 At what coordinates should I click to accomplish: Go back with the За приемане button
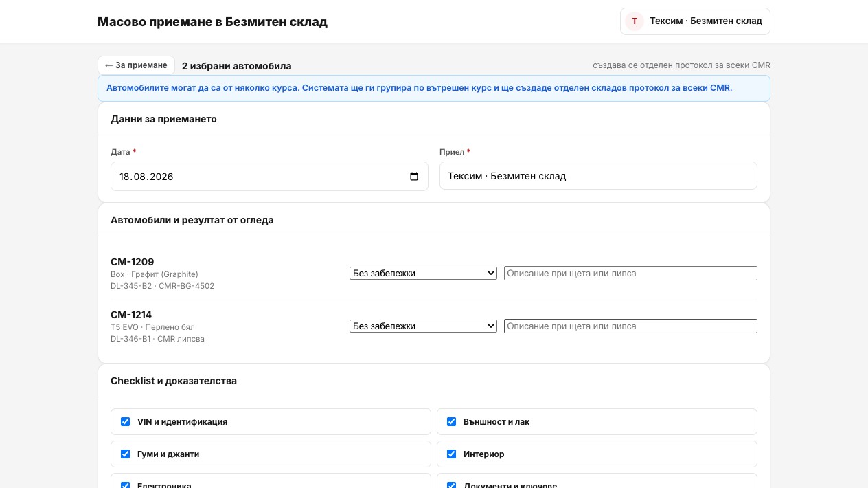(136, 65)
